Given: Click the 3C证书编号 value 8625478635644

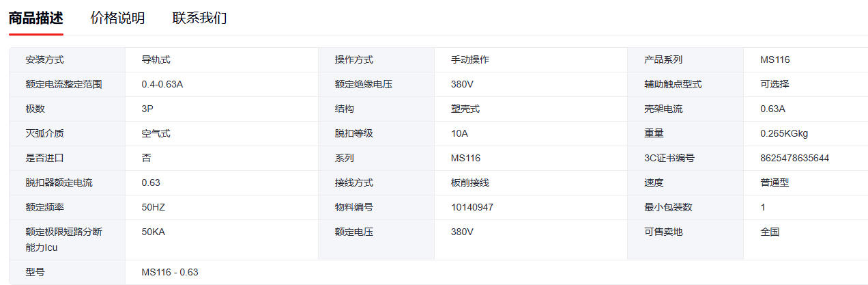Looking at the screenshot, I should click(x=794, y=159).
